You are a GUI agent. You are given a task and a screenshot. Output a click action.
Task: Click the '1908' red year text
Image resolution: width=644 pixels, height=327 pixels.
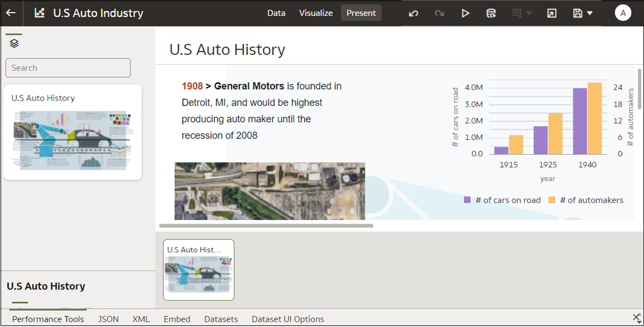point(192,86)
